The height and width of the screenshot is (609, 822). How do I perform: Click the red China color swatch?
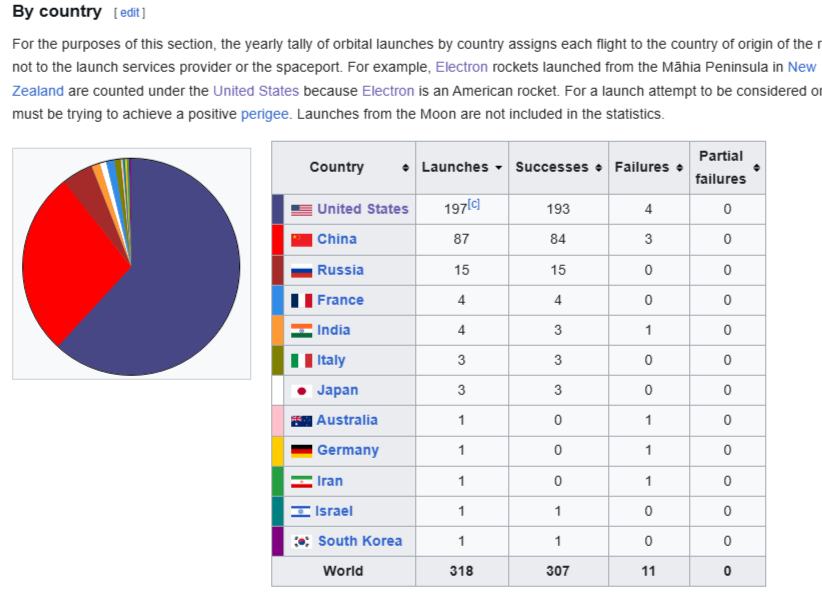point(278,240)
